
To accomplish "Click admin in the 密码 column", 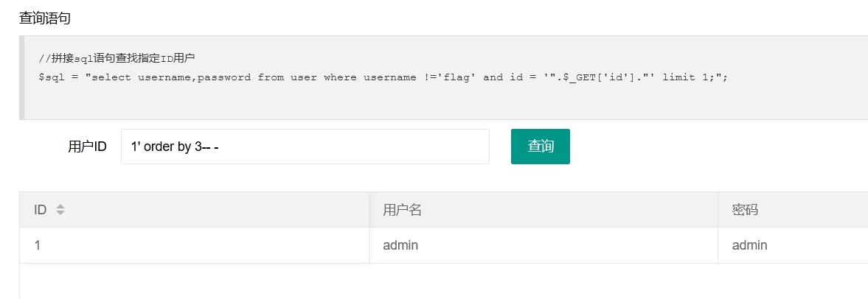I will click(749, 245).
